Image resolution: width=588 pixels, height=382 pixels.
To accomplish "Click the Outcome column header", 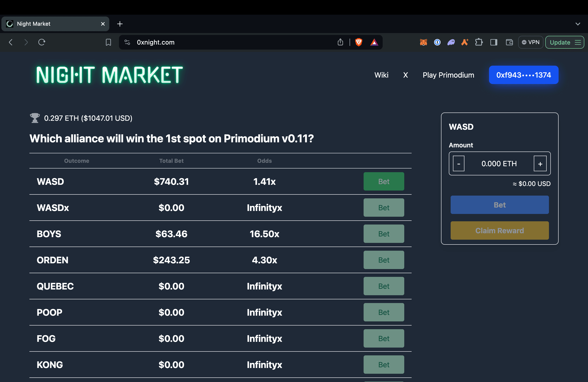I will pyautogui.click(x=76, y=161).
